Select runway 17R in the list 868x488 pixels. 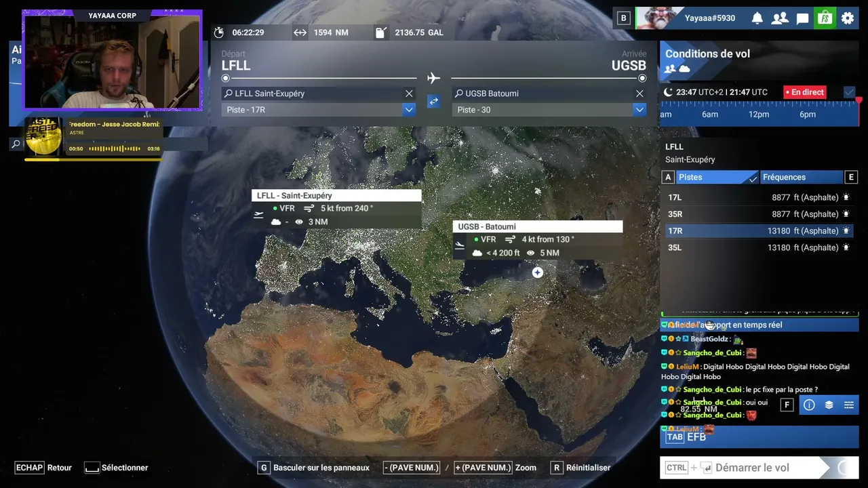[759, 230]
